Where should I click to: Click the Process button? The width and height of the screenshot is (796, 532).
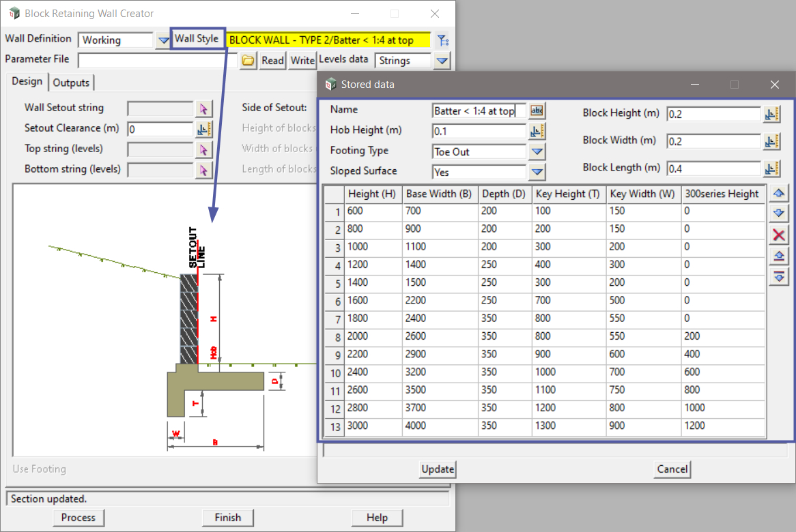pos(79,518)
